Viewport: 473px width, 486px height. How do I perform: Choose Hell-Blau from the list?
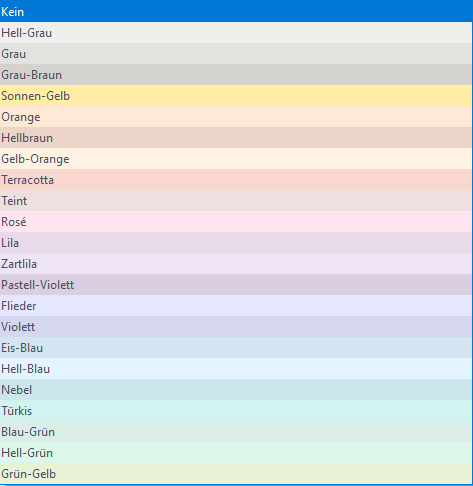(x=236, y=369)
